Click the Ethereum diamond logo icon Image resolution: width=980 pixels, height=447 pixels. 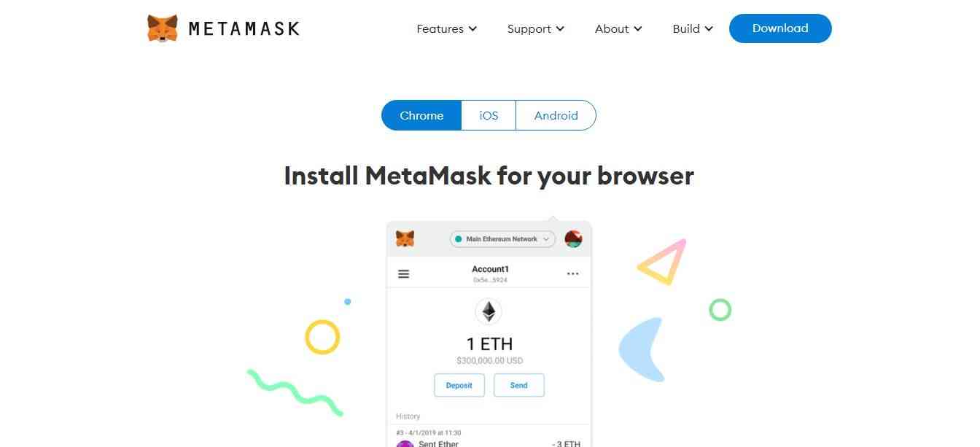[489, 311]
